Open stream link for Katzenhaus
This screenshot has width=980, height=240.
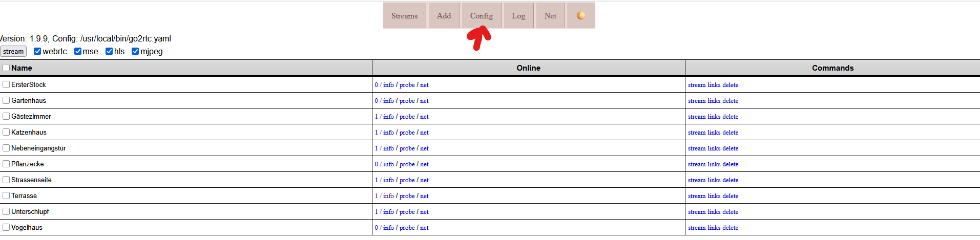(x=697, y=133)
